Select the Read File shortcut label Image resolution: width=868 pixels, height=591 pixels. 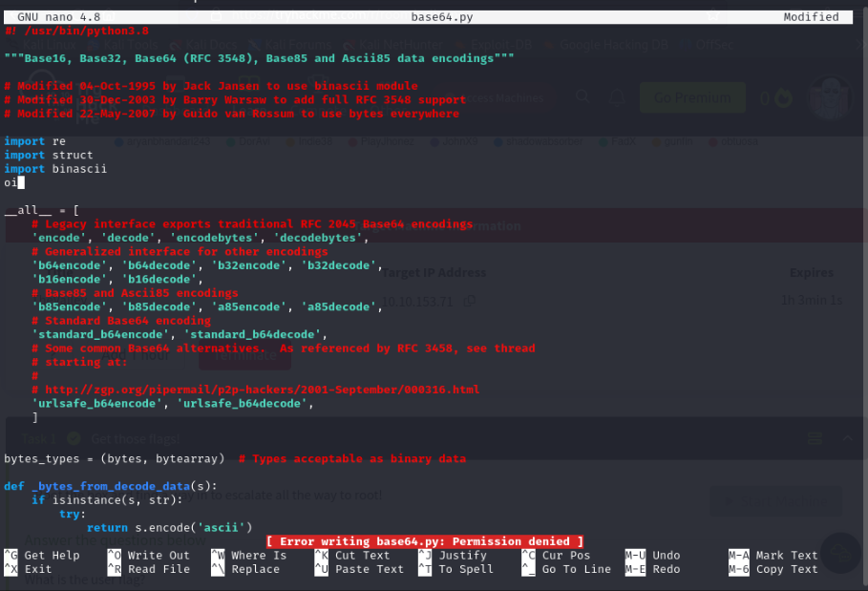pyautogui.click(x=159, y=569)
